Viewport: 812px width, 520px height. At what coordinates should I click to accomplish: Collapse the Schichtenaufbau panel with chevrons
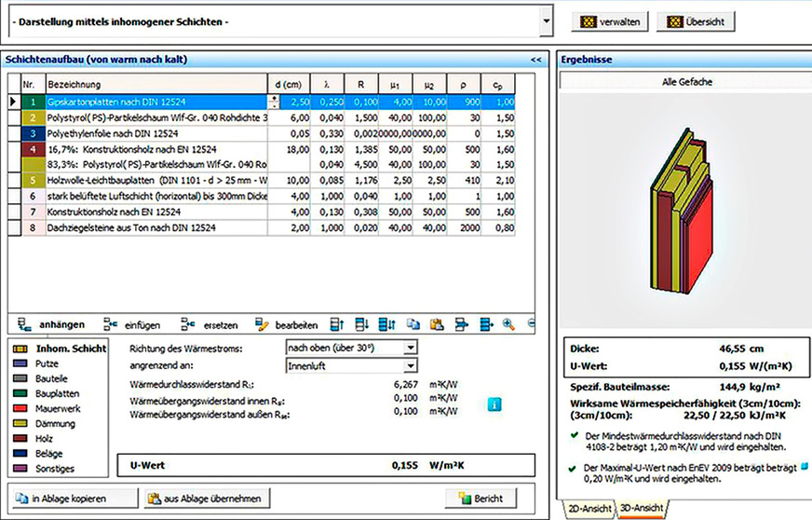click(x=535, y=60)
